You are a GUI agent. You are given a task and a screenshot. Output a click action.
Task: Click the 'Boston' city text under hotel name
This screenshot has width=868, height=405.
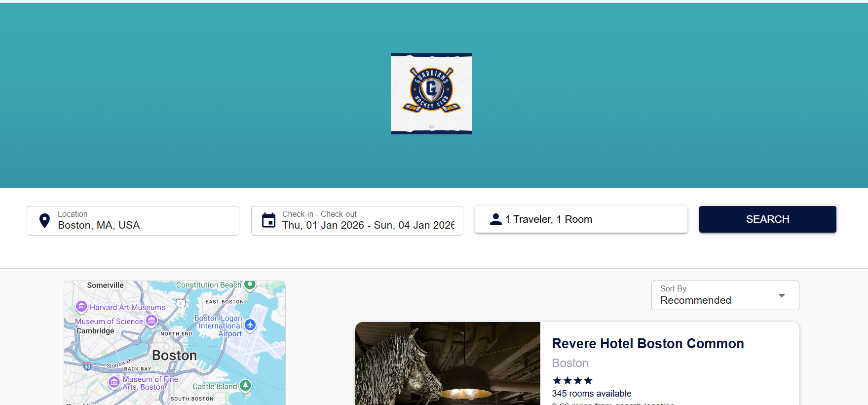[570, 363]
